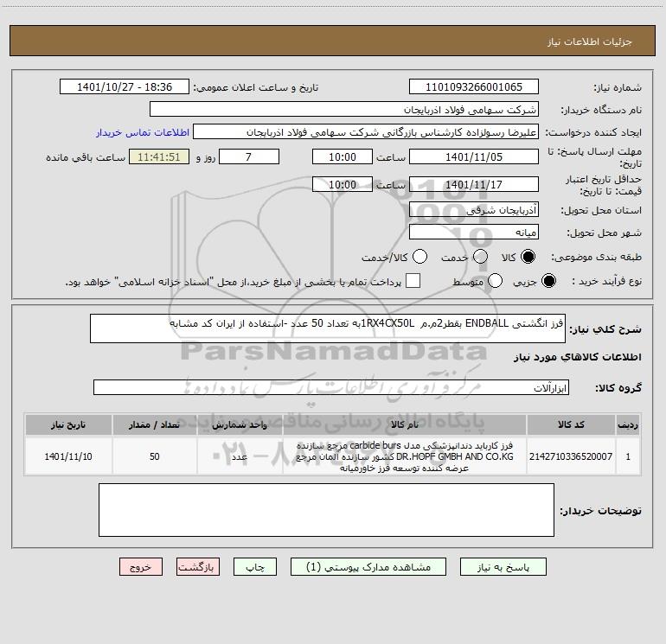Viewport: 666px width, 644px height.
Task: Click the بازگشت back button
Action: pyautogui.click(x=198, y=567)
